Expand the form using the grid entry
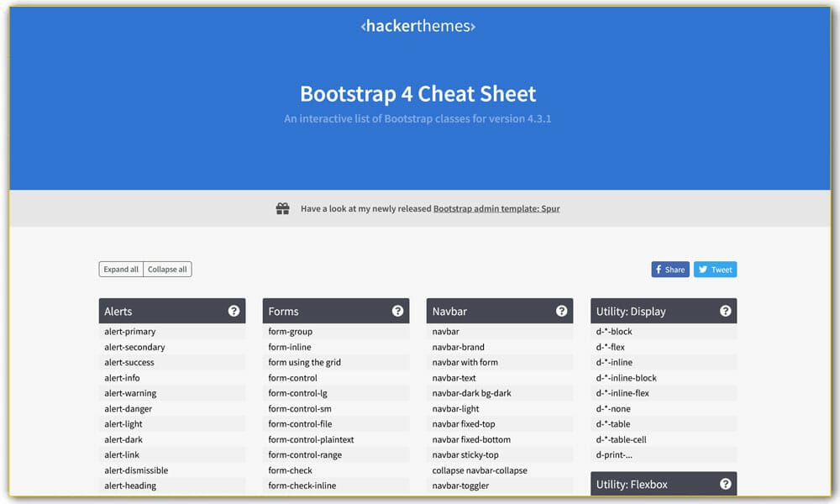Image resolution: width=840 pixels, height=504 pixels. pyautogui.click(x=336, y=362)
